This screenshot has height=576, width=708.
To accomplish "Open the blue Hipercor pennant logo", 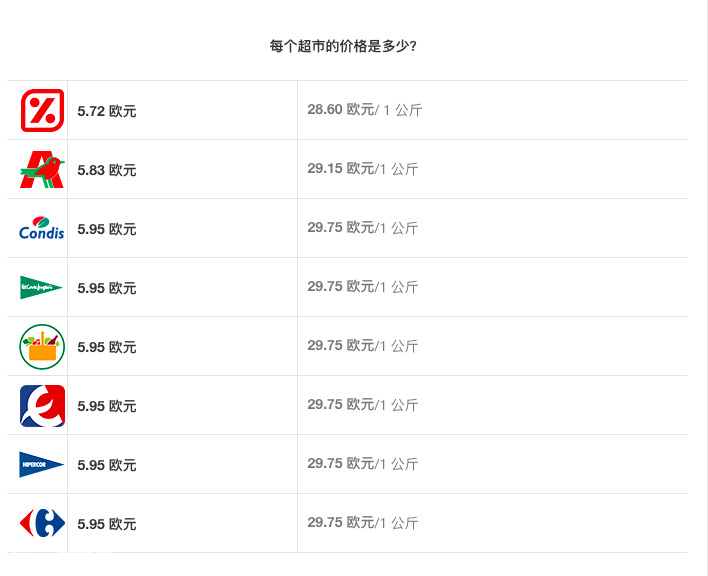I will coord(42,464).
